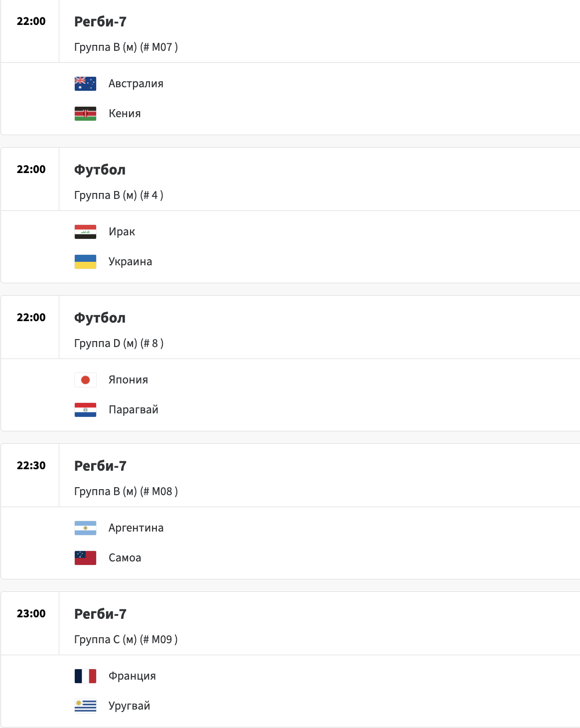Click the Группа C (м) (# M09) label

pyautogui.click(x=126, y=640)
